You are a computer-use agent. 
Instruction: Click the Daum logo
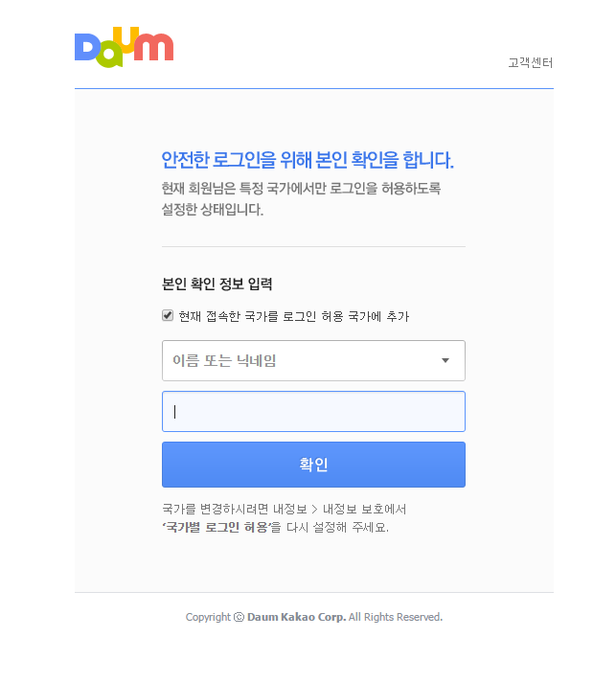125,47
